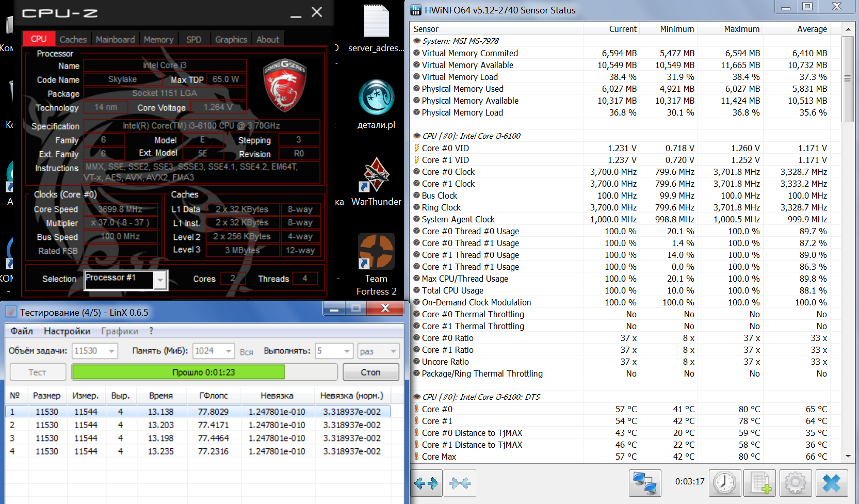The width and height of the screenshot is (859, 504).
Task: Select LinX result row with 77.8029 ГФлопс
Action: click(198, 412)
